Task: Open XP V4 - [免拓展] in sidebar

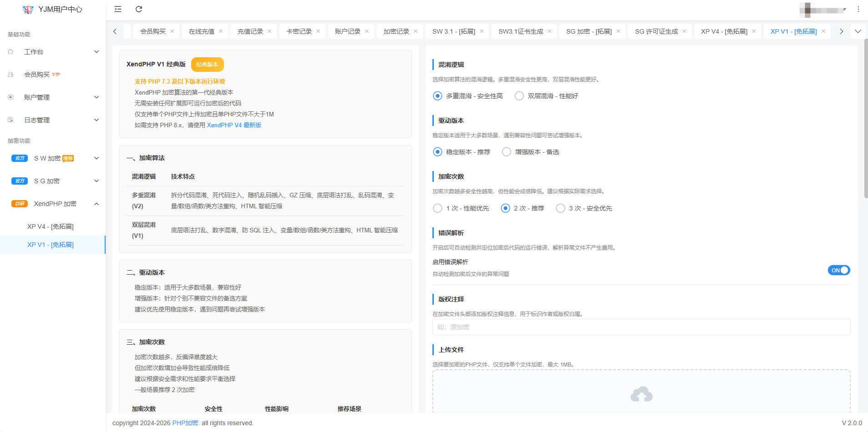Action: click(x=50, y=226)
